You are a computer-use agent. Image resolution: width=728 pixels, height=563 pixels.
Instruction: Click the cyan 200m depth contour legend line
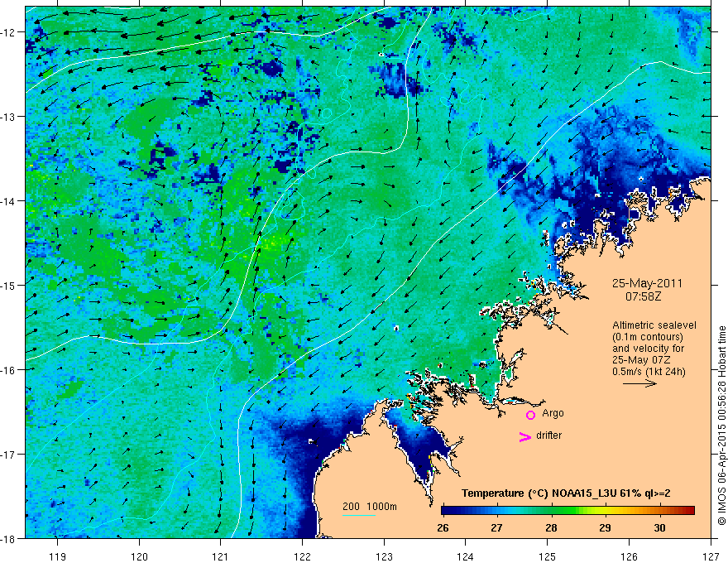pyautogui.click(x=359, y=515)
